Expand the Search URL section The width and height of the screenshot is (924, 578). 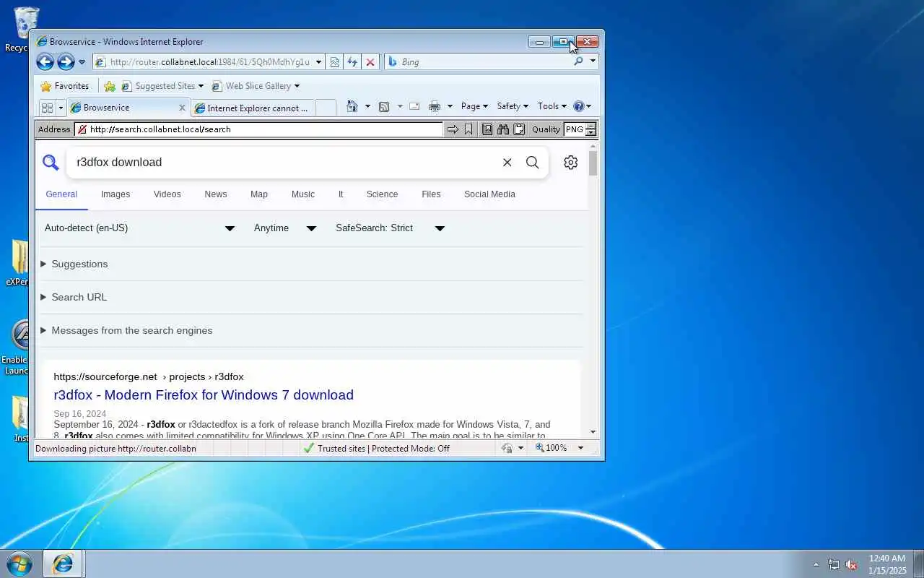coord(74,298)
